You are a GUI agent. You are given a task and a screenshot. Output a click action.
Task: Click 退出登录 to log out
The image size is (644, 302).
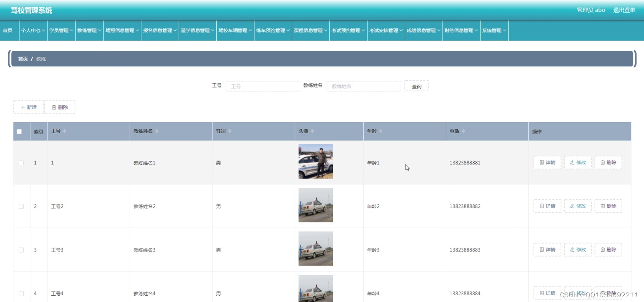coord(624,10)
